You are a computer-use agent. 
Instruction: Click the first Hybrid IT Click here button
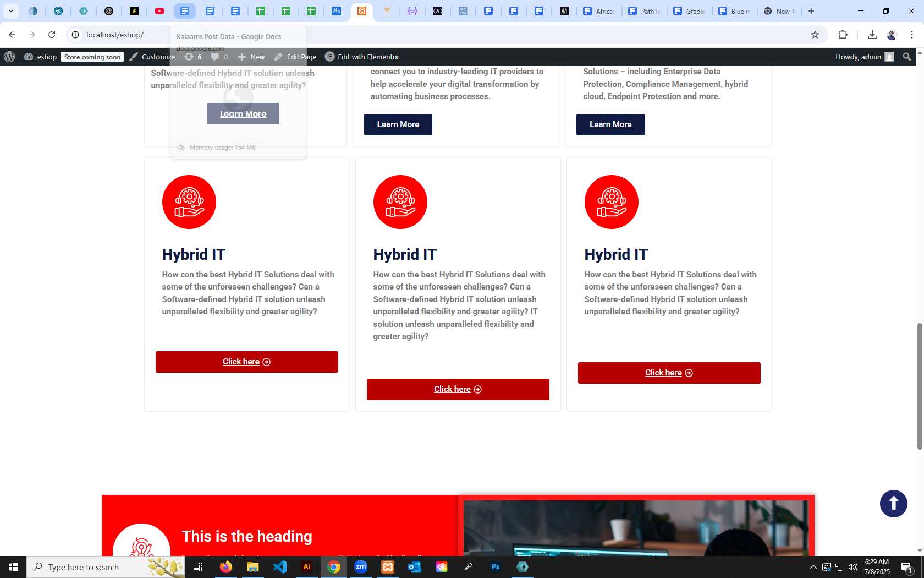pyautogui.click(x=247, y=362)
